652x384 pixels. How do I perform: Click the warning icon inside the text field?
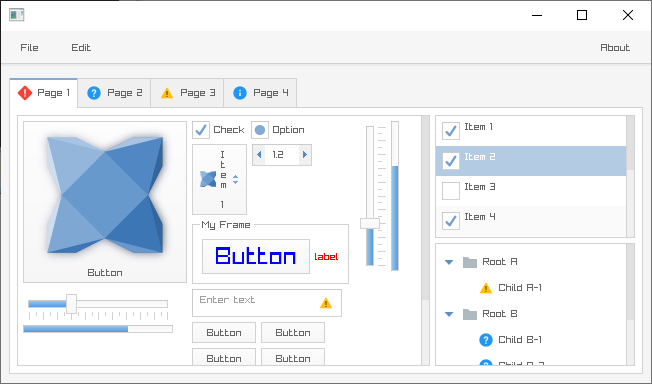click(326, 303)
